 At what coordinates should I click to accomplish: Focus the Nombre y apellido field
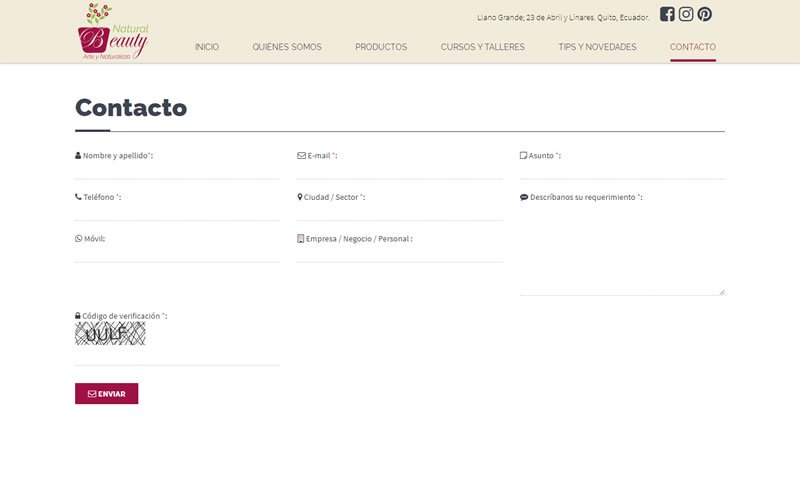pos(177,170)
